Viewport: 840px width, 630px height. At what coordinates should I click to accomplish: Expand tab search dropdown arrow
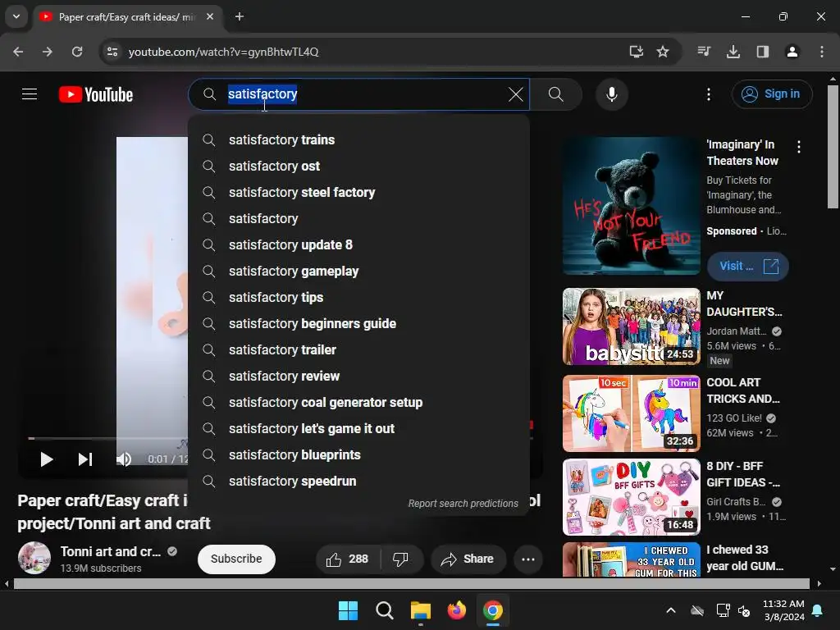point(16,16)
